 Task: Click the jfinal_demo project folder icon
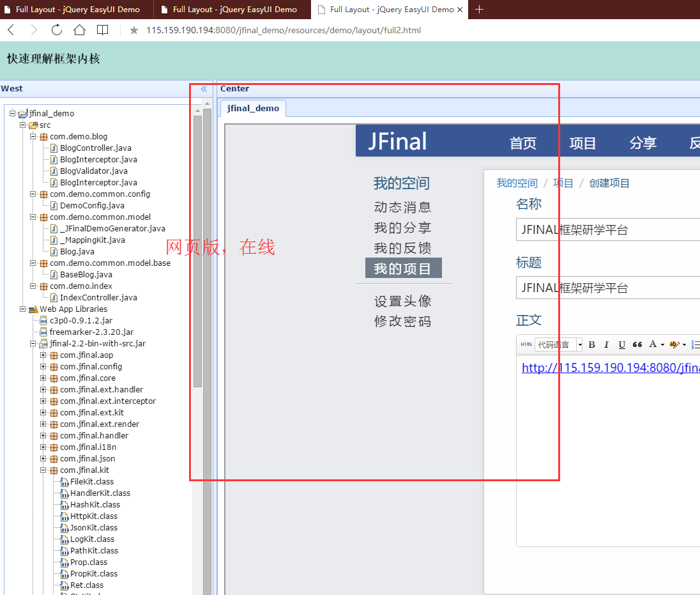click(x=23, y=114)
